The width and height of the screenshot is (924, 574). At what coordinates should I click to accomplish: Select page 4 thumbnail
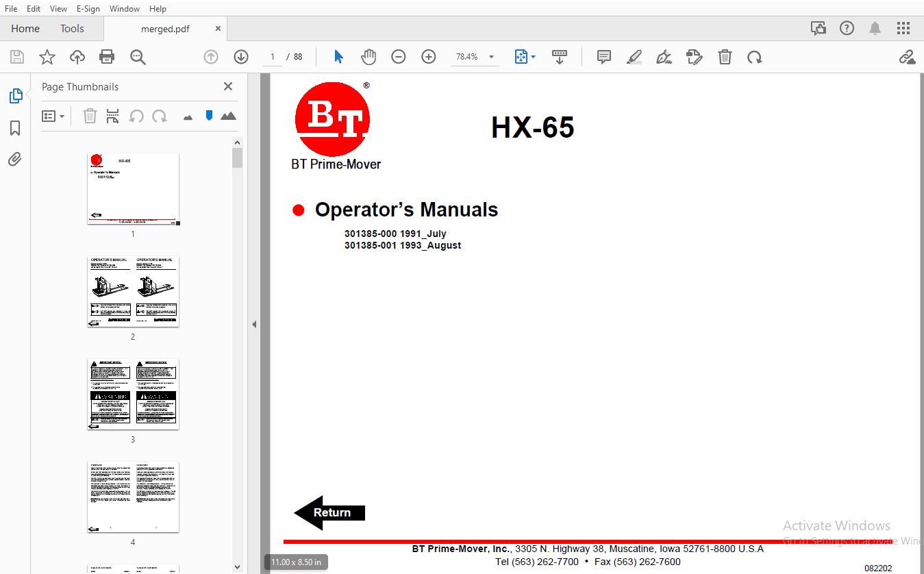click(133, 497)
